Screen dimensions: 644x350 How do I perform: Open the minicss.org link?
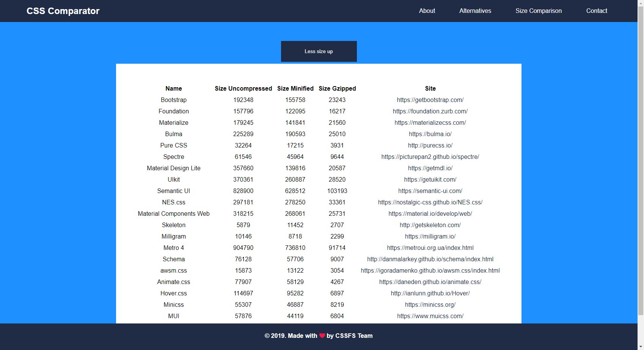pyautogui.click(x=430, y=304)
